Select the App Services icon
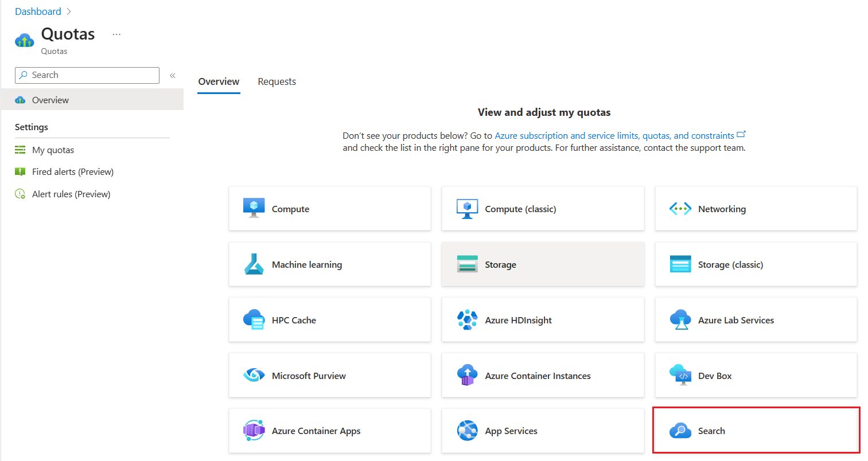 click(x=467, y=431)
